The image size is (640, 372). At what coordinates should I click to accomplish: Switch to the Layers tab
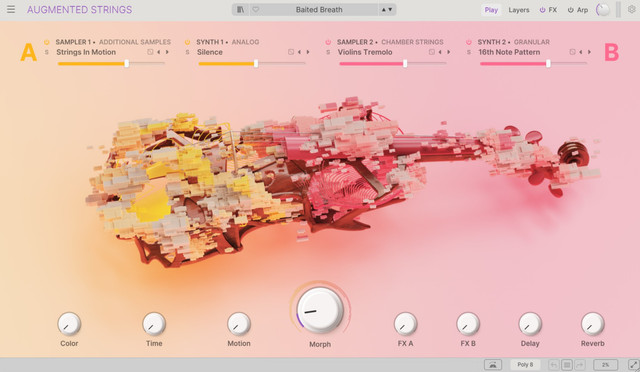point(519,10)
